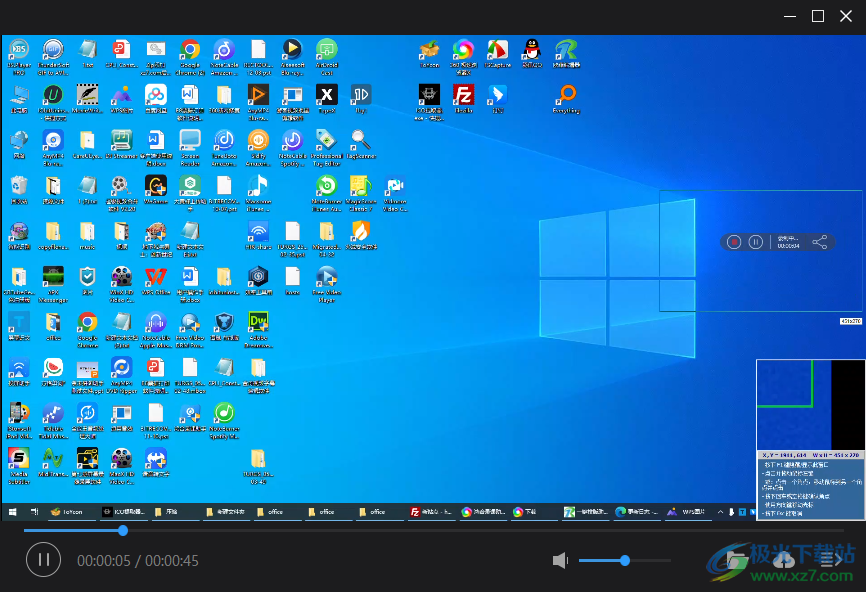The image size is (866, 592).
Task: Launch the Baidu Netdisk cloud icon
Action: click(156, 99)
